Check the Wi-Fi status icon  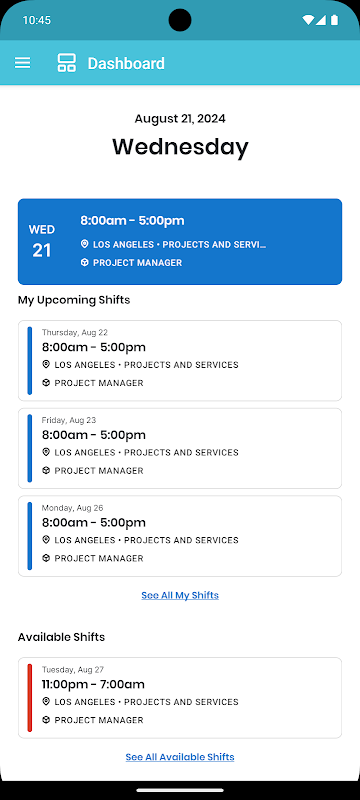307,20
